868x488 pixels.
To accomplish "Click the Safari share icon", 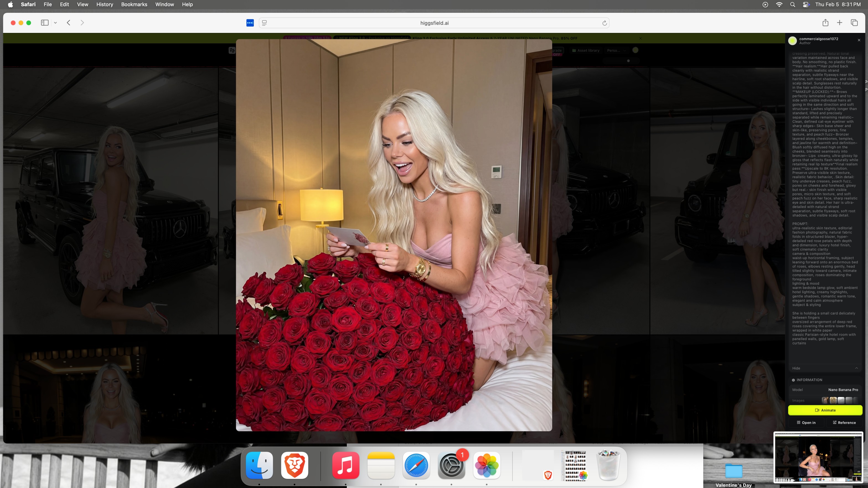I will (x=825, y=23).
